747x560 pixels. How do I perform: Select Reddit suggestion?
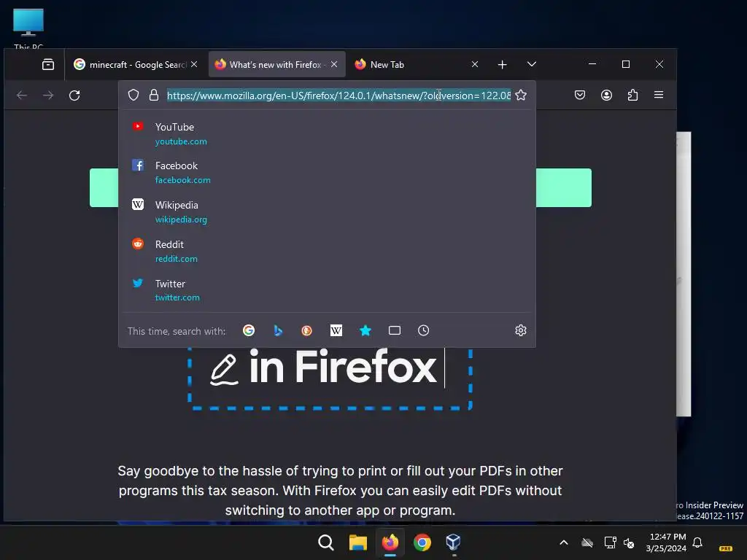327,251
